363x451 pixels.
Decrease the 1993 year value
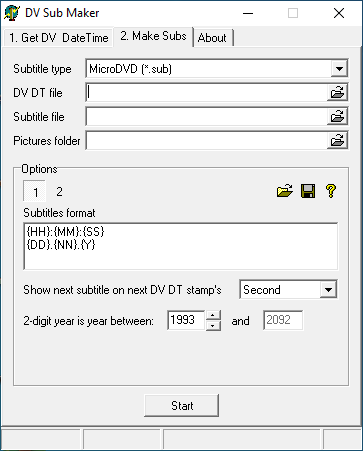coord(213,325)
